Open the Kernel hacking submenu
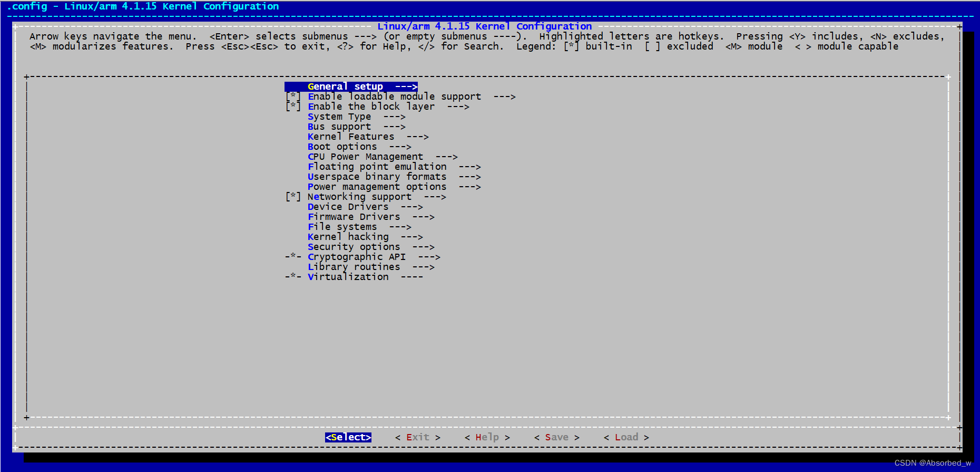The height and width of the screenshot is (472, 980). [x=365, y=237]
